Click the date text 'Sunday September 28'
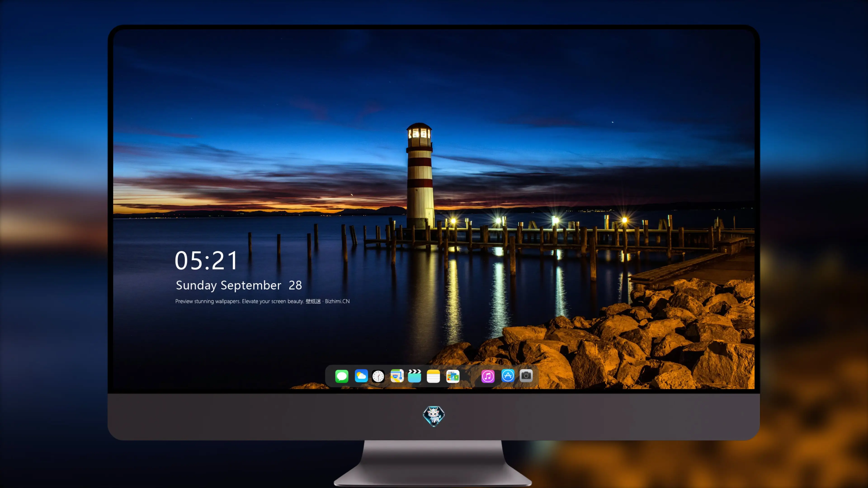Screen dimensions: 868x488 pos(239,285)
